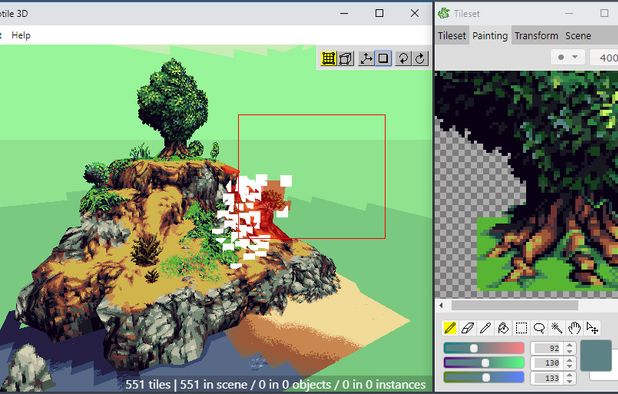Open the brush shape dropdown

click(568, 58)
